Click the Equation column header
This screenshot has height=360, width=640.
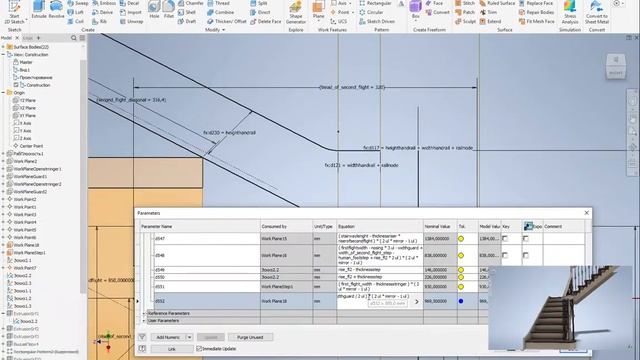tap(380, 226)
